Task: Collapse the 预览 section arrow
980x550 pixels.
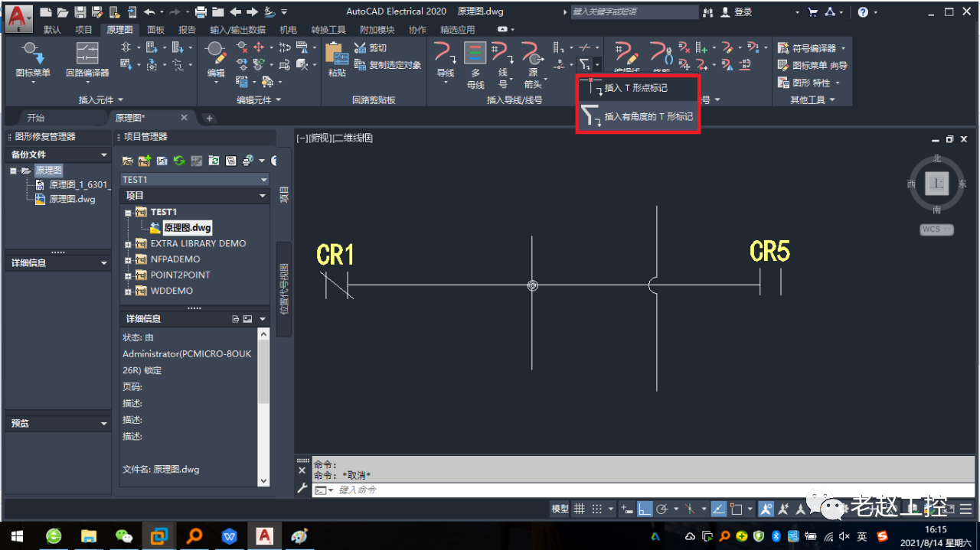Action: pos(104,423)
